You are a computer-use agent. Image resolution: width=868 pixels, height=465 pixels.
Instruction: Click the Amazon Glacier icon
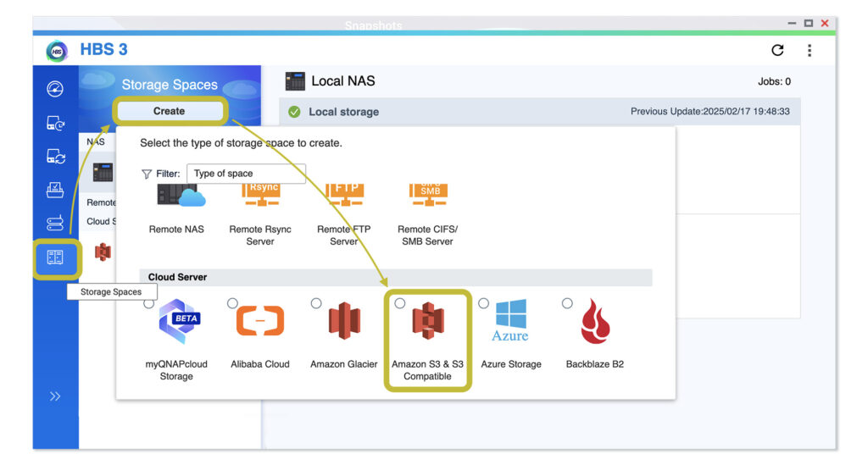coord(344,323)
